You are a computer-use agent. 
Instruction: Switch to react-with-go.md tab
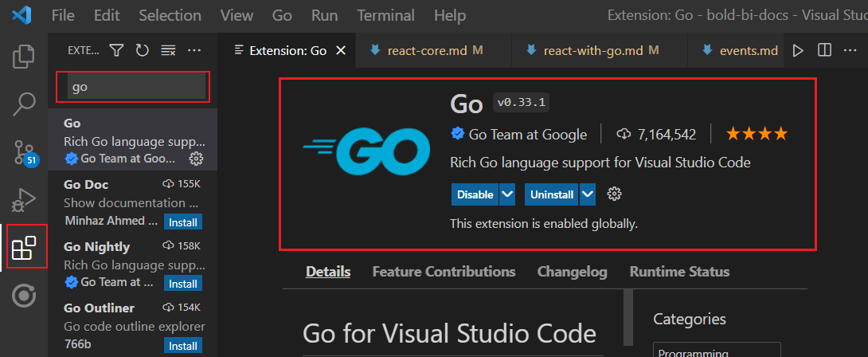click(599, 50)
